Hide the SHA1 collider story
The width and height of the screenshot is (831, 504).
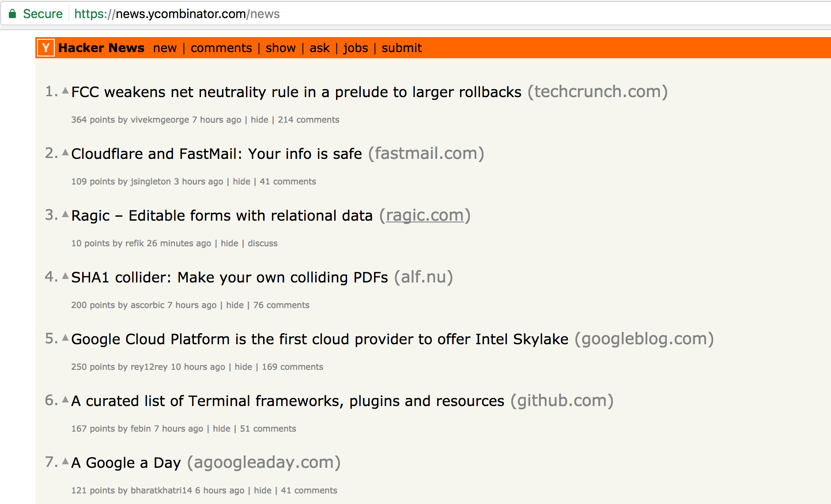[235, 305]
